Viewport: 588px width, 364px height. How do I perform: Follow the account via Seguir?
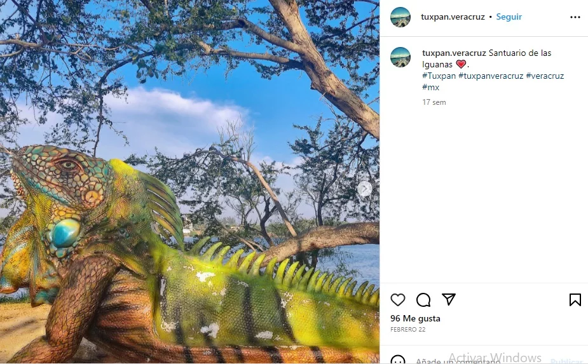509,17
